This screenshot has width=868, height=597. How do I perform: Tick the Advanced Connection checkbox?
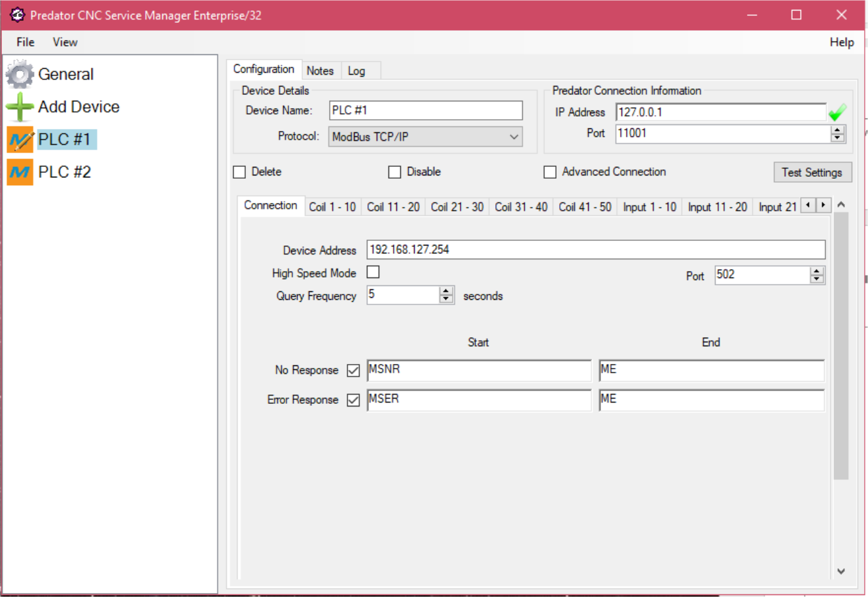point(550,172)
